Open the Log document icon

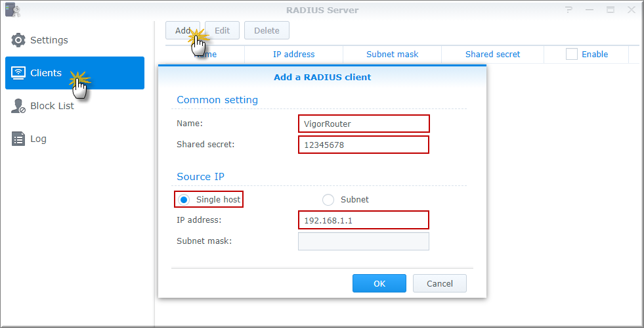[x=18, y=139]
